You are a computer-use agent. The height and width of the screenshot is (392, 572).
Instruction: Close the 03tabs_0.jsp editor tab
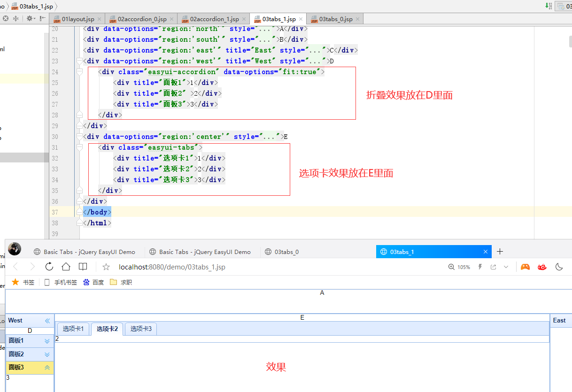coord(358,19)
